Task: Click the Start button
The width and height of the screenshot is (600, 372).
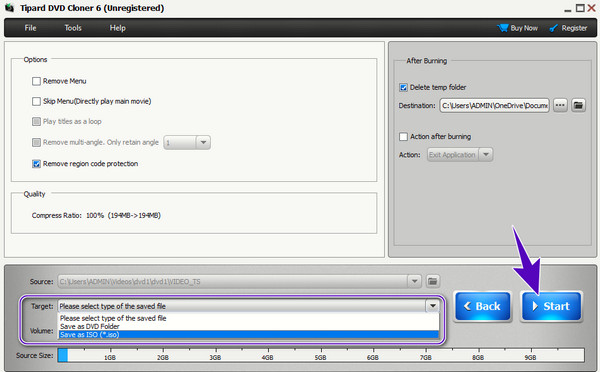Action: point(551,306)
